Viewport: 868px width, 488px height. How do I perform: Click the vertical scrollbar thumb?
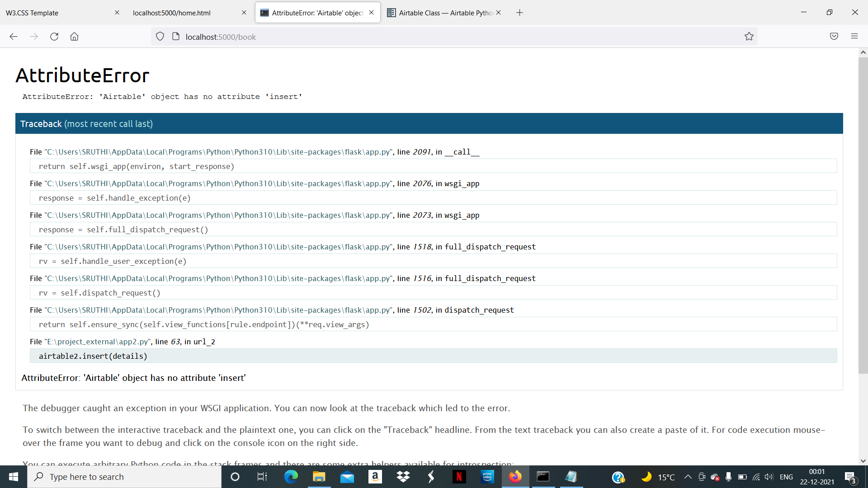863,215
